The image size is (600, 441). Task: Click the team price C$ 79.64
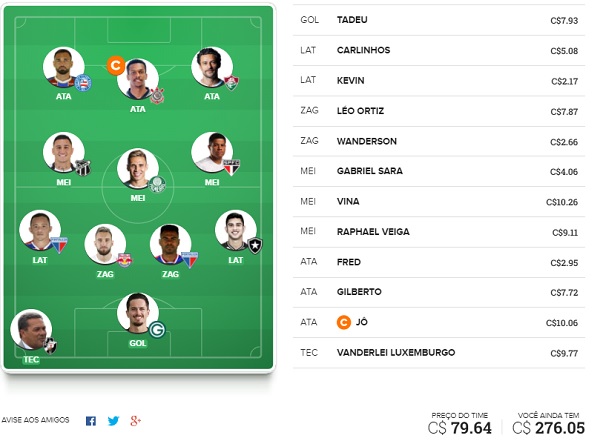(460, 428)
